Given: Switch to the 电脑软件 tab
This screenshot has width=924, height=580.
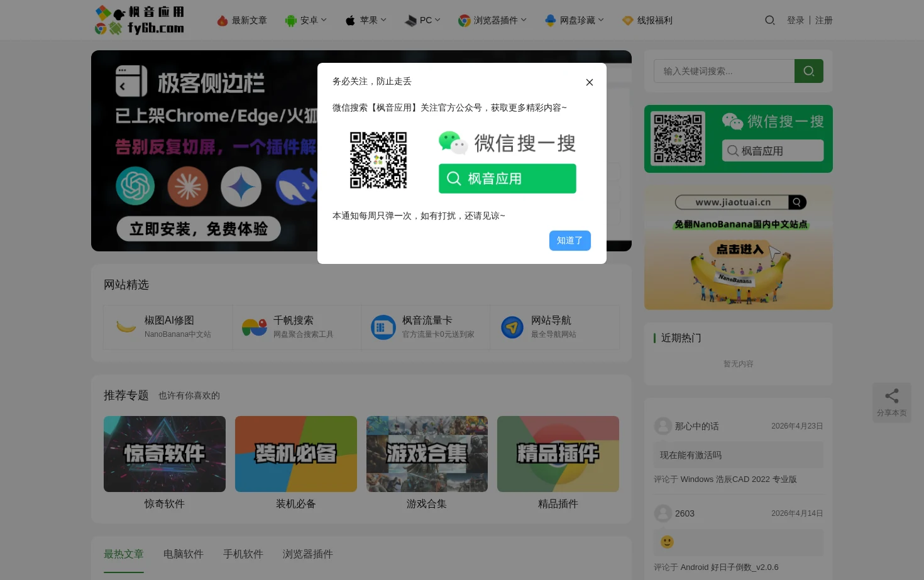Looking at the screenshot, I should click(184, 554).
